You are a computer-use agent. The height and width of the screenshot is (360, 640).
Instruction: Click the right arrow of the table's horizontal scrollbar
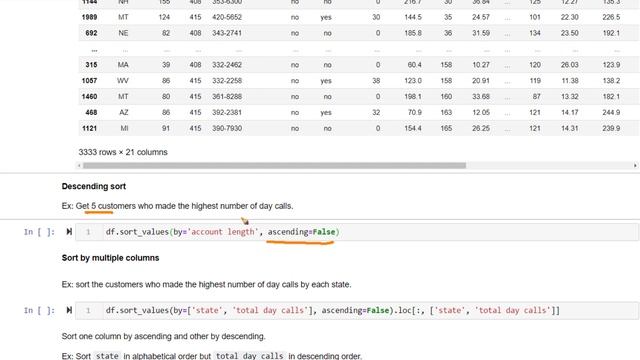click(635, 165)
